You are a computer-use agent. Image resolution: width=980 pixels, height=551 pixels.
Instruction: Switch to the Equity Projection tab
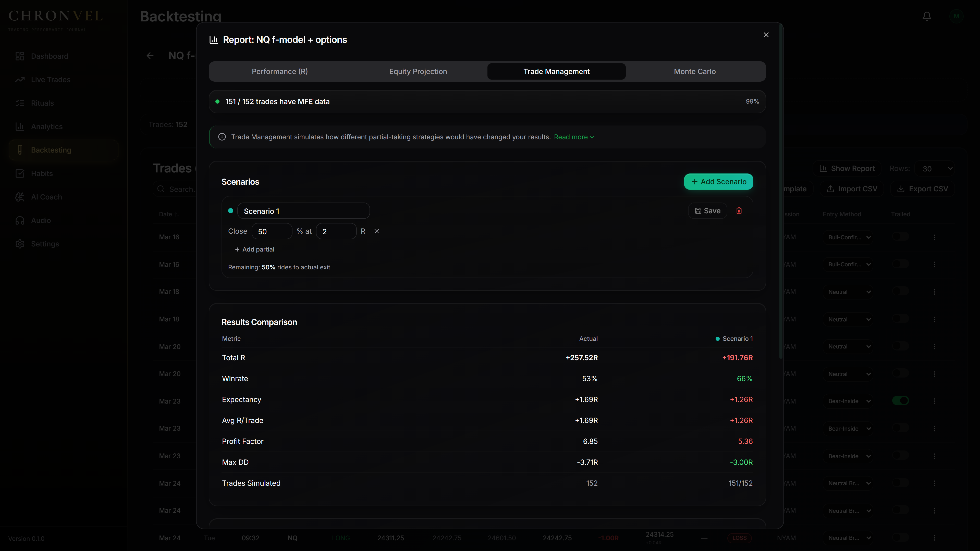tap(418, 71)
